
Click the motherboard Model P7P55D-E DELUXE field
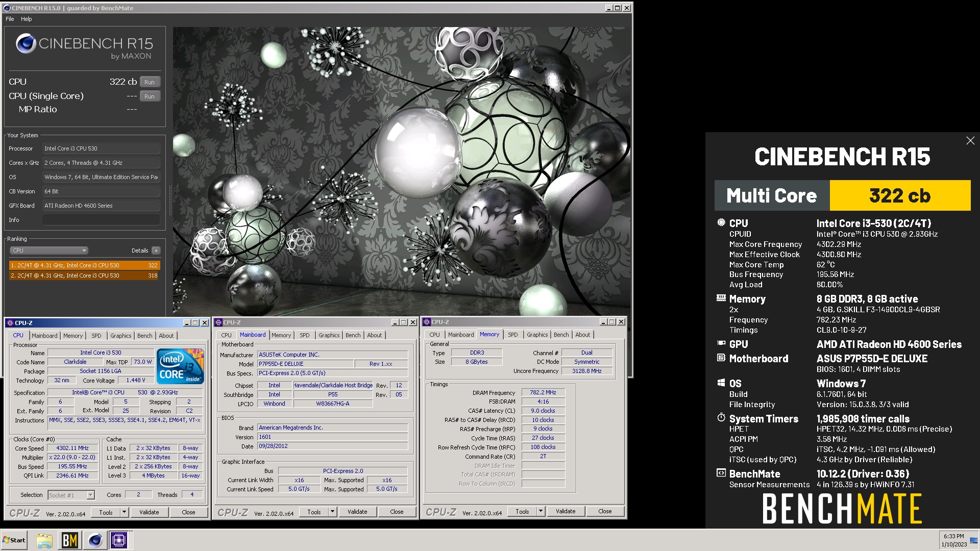click(x=305, y=364)
